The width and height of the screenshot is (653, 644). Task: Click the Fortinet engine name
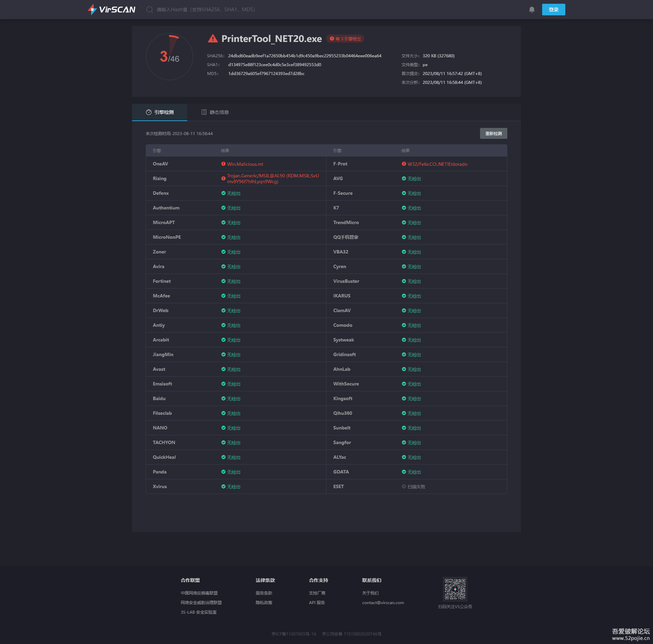tap(162, 281)
